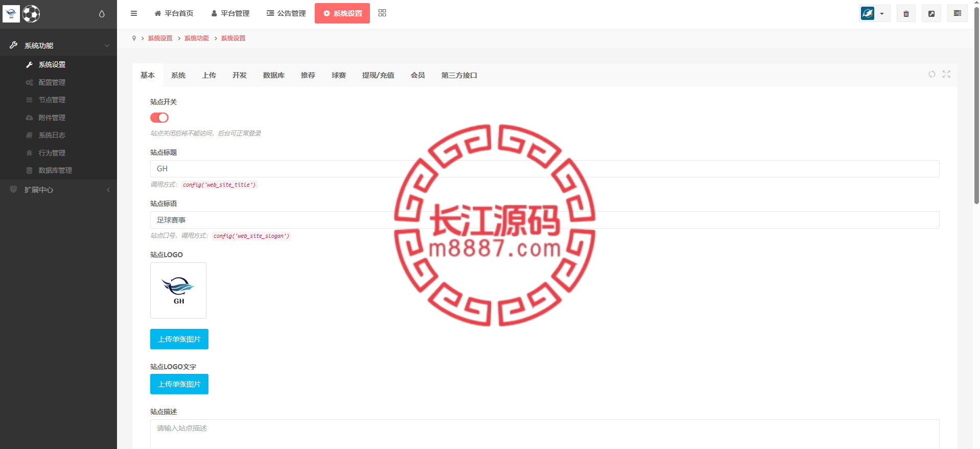This screenshot has height=449, width=980.
Task: Click the database icon beside 数据库管理
Action: [x=29, y=170]
